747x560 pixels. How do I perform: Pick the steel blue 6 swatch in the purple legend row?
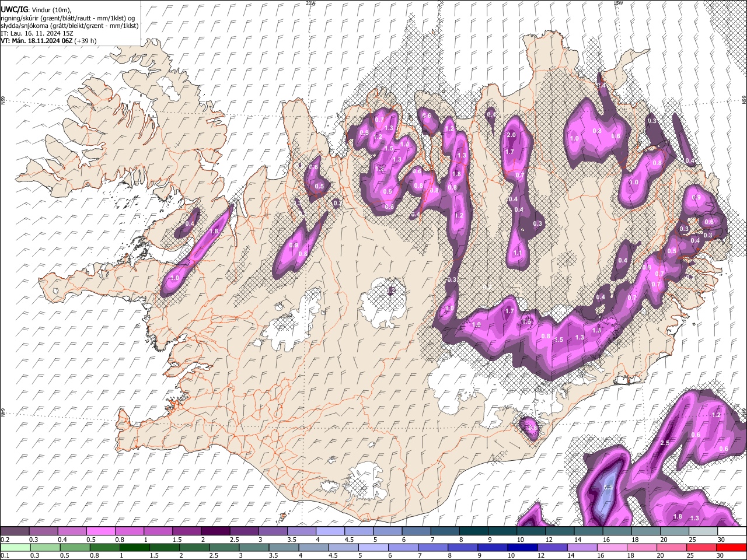click(416, 531)
